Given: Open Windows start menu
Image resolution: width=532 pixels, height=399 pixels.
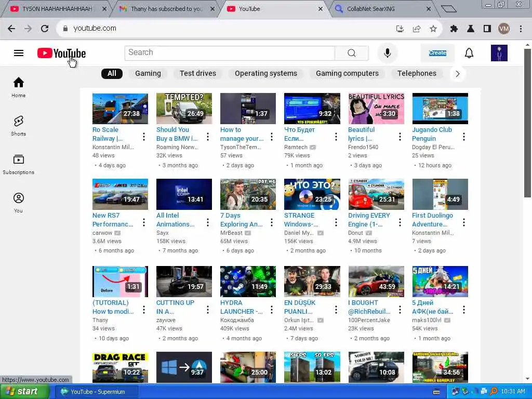Looking at the screenshot, I should pyautogui.click(x=24, y=392).
